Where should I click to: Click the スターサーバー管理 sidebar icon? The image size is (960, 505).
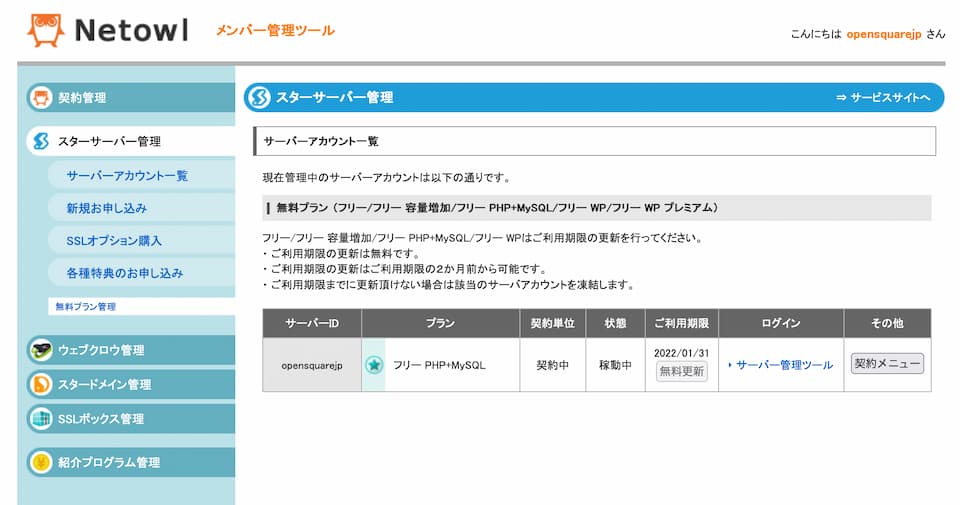tap(41, 141)
